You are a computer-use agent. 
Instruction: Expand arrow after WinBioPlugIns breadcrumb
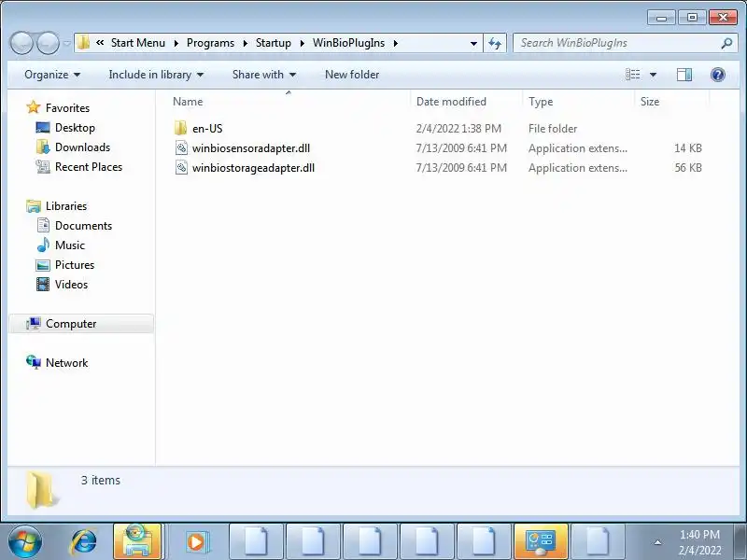(x=395, y=43)
